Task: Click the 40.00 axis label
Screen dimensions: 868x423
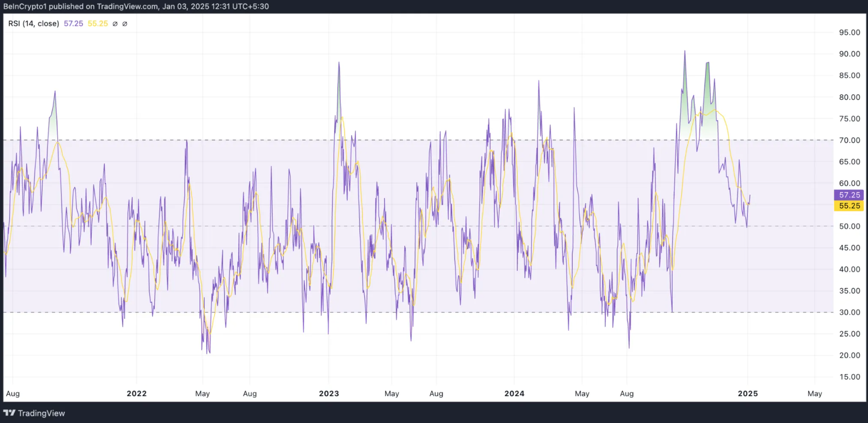Action: (x=849, y=269)
